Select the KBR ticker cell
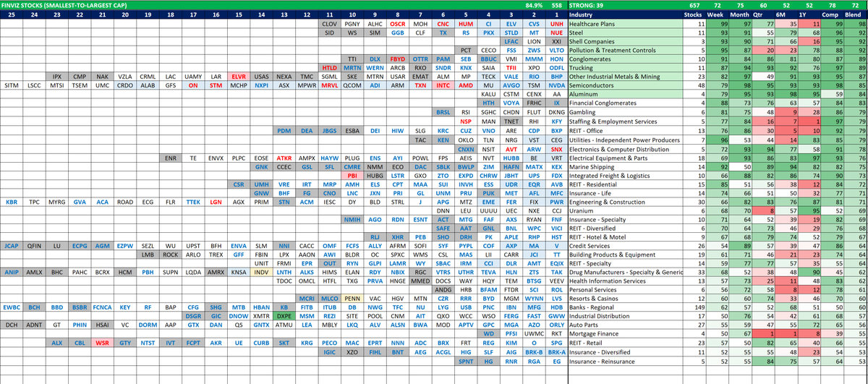Image resolution: width=868 pixels, height=384 pixels. coord(12,201)
